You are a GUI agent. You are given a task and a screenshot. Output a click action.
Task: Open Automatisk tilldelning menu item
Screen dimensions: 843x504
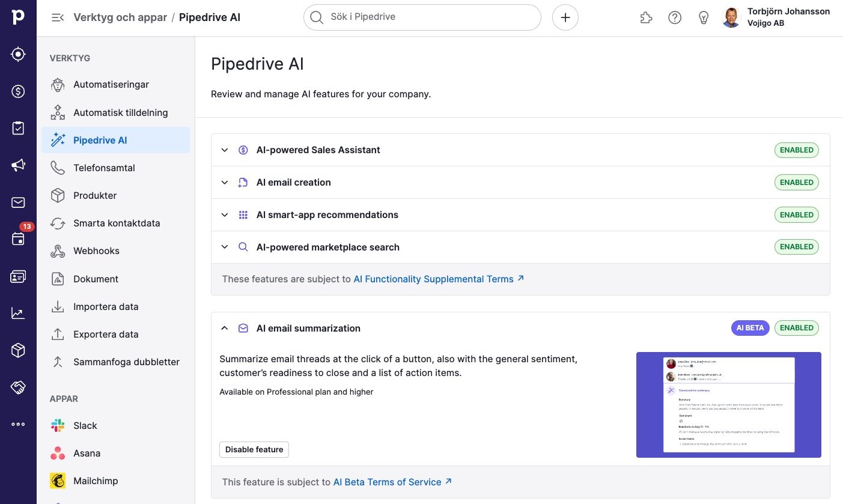115,112
